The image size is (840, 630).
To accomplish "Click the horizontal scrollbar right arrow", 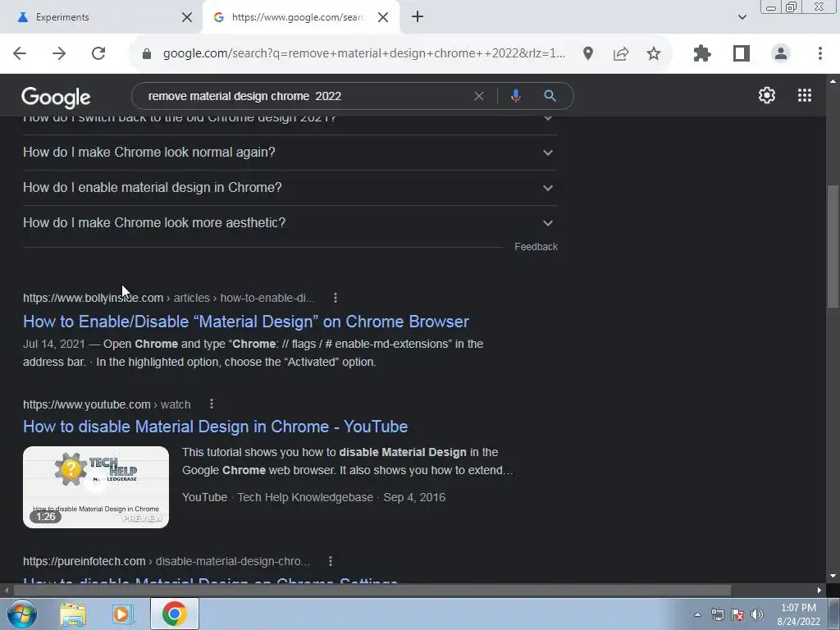I will (x=819, y=591).
